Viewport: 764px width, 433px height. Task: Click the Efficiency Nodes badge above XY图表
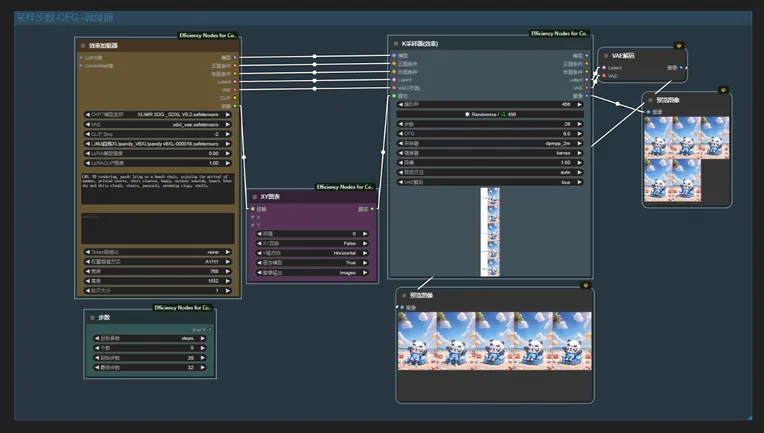(x=345, y=187)
